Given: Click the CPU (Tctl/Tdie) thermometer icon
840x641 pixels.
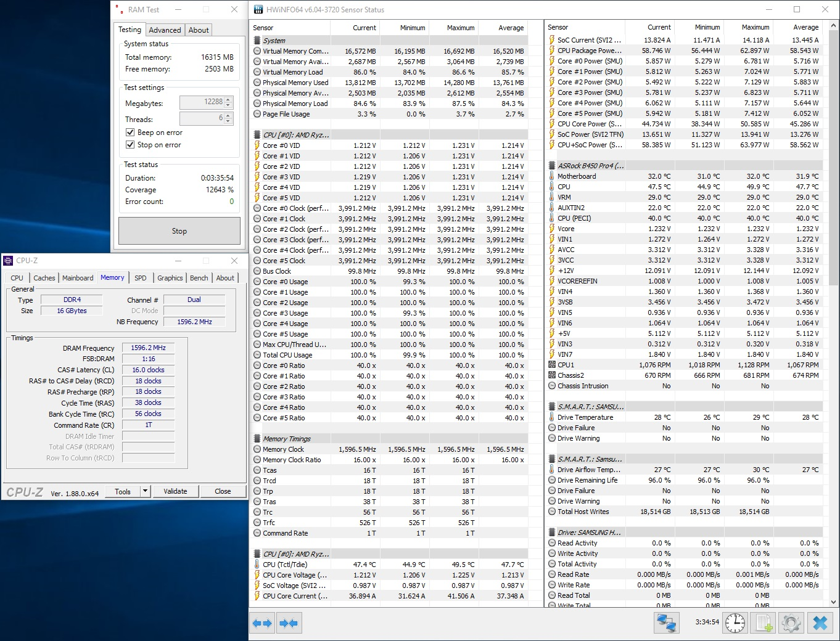Looking at the screenshot, I should tap(257, 565).
